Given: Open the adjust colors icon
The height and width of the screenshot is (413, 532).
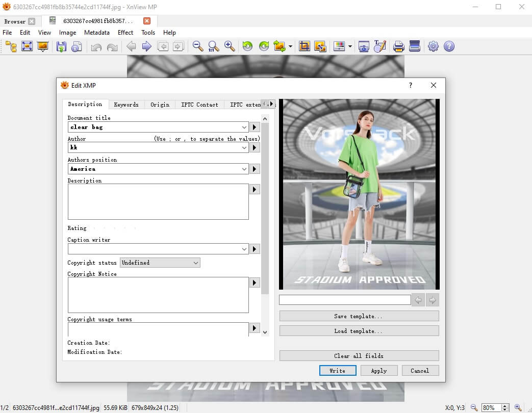Looking at the screenshot, I should click(339, 46).
